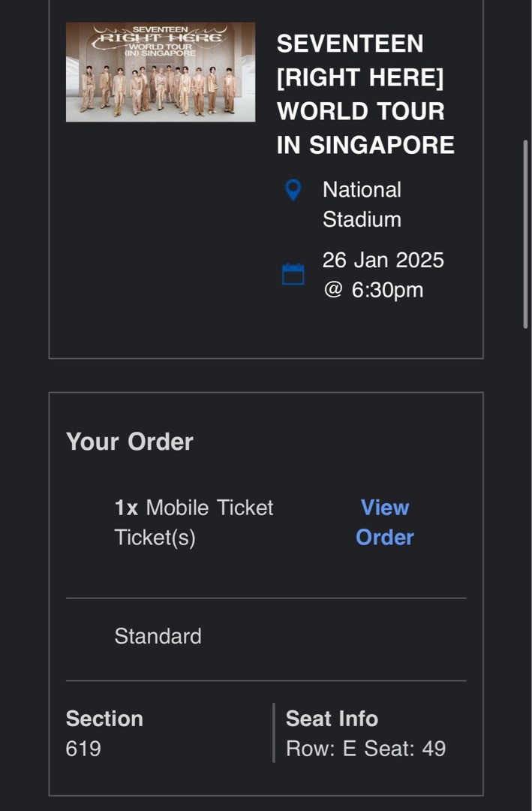Image resolution: width=532 pixels, height=811 pixels.
Task: Open View Order for the Mobile Ticket
Action: pos(385,522)
